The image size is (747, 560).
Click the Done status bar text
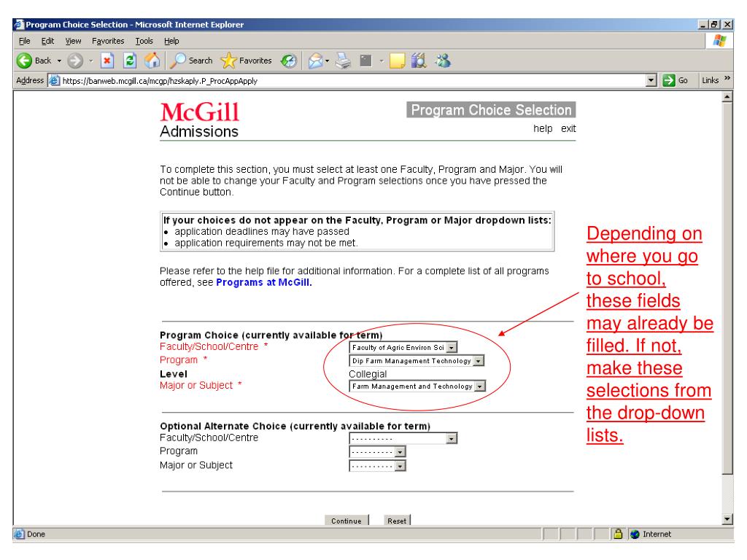tap(36, 534)
